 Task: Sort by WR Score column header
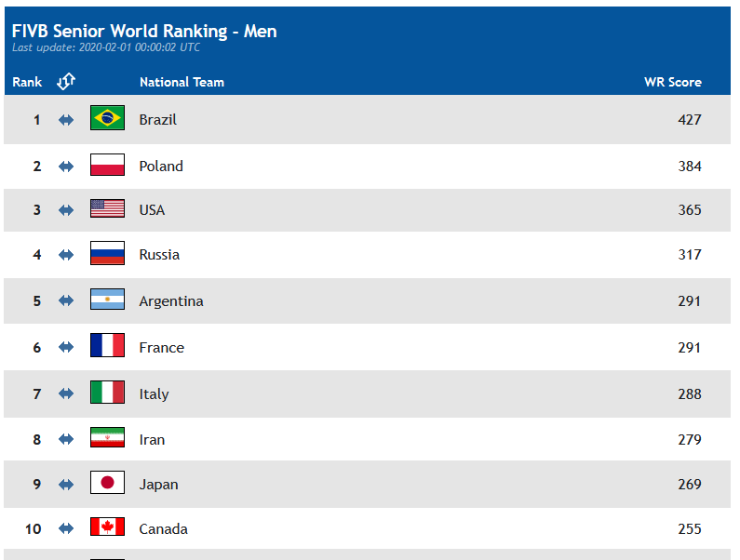pos(672,82)
